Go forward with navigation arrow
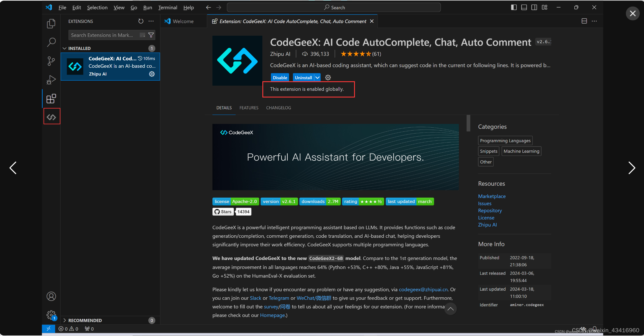This screenshot has height=336, width=644. pos(219,8)
